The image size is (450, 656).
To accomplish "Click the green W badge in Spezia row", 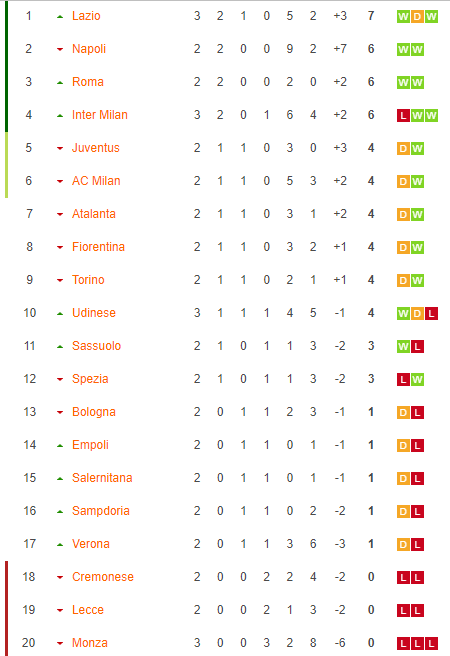I will [417, 379].
